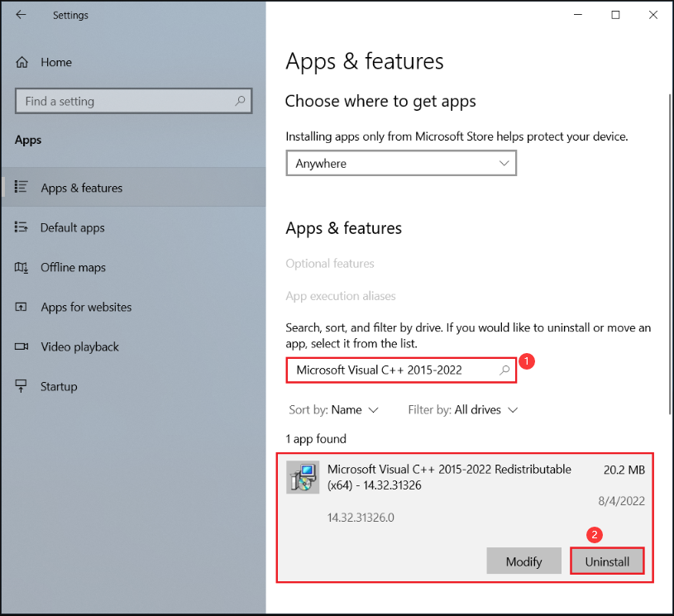The width and height of the screenshot is (674, 616).
Task: Open the App execution aliases link
Action: point(341,296)
